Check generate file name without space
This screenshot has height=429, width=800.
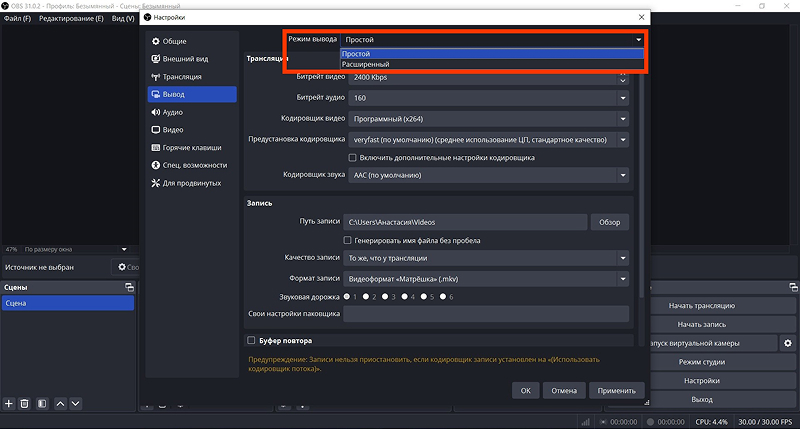click(x=347, y=240)
